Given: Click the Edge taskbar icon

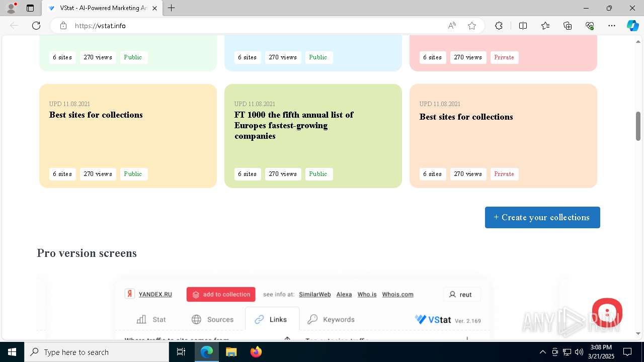Looking at the screenshot, I should (207, 352).
